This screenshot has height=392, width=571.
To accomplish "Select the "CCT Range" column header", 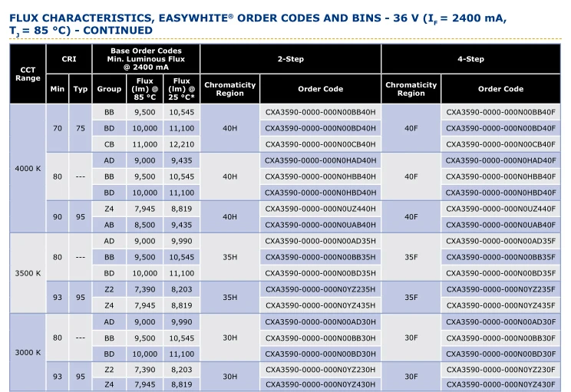I will click(x=28, y=74).
